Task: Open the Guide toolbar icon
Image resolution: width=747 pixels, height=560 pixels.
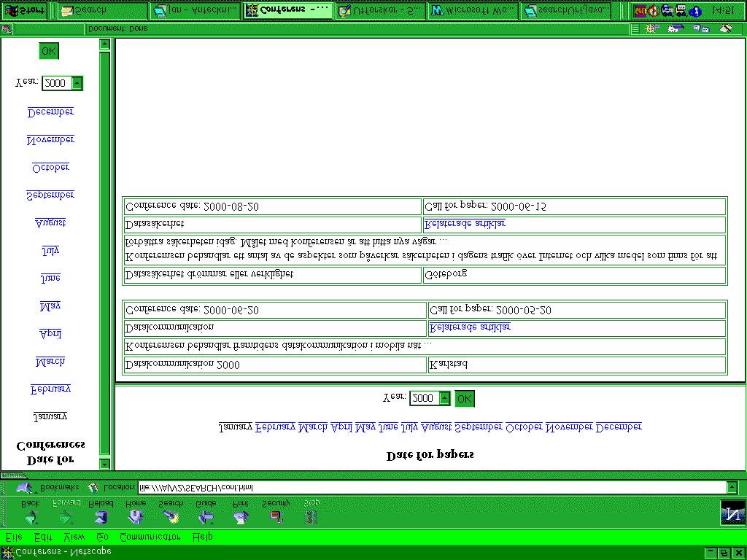Action: (206, 517)
